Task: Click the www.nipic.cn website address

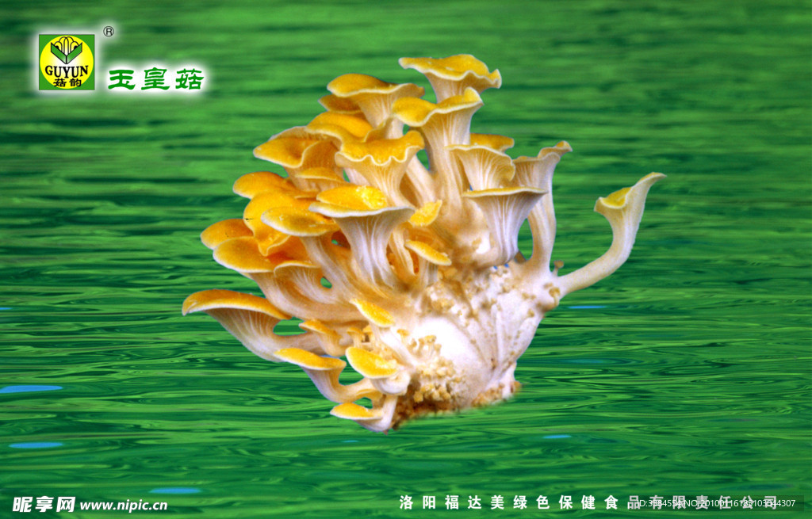Action: pyautogui.click(x=123, y=506)
